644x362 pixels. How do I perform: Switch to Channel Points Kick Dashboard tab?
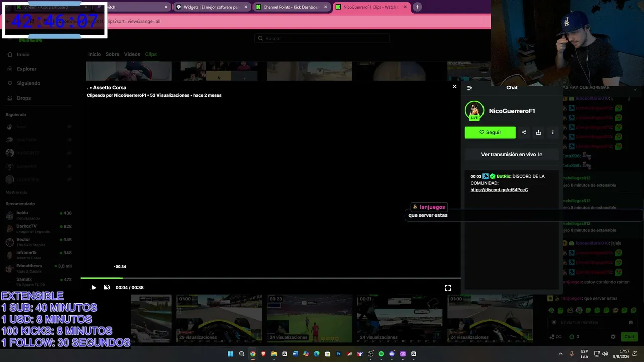[291, 7]
